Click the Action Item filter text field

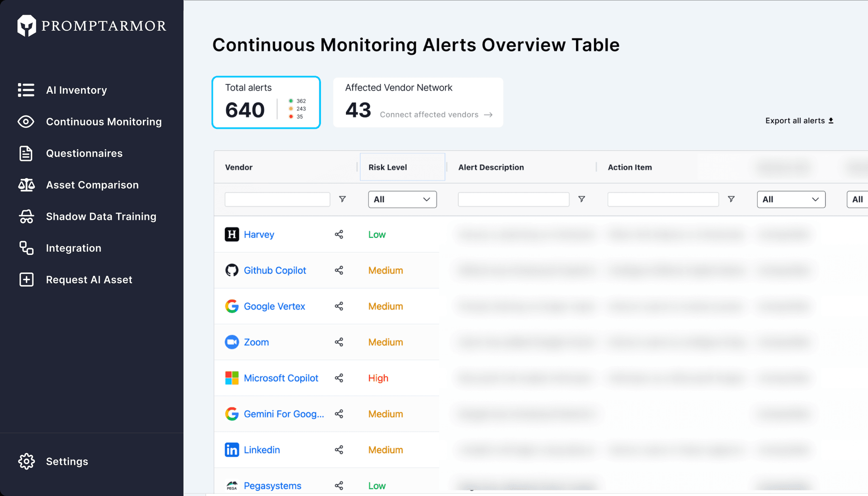pyautogui.click(x=663, y=199)
